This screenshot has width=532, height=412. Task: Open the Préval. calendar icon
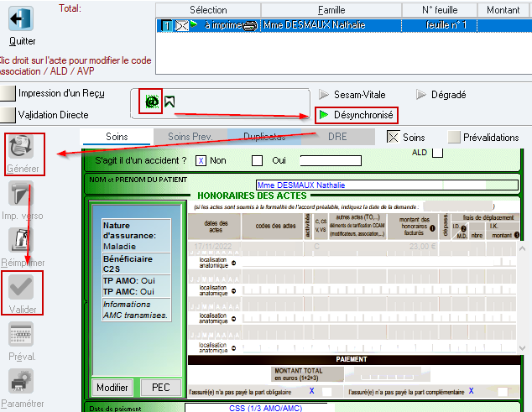pos(21,334)
